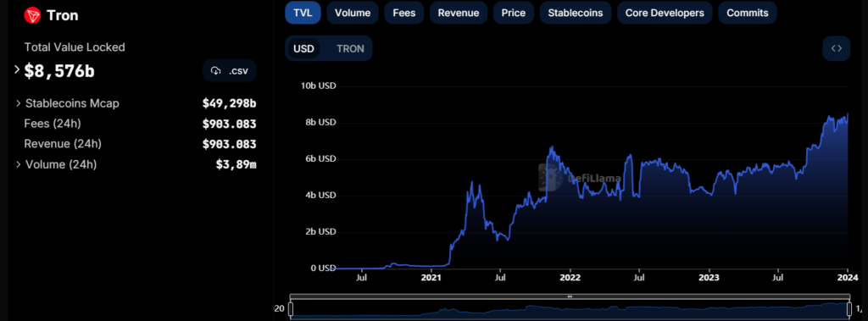Click the $8,576b TVL value
This screenshot has height=321, width=868.
[59, 71]
